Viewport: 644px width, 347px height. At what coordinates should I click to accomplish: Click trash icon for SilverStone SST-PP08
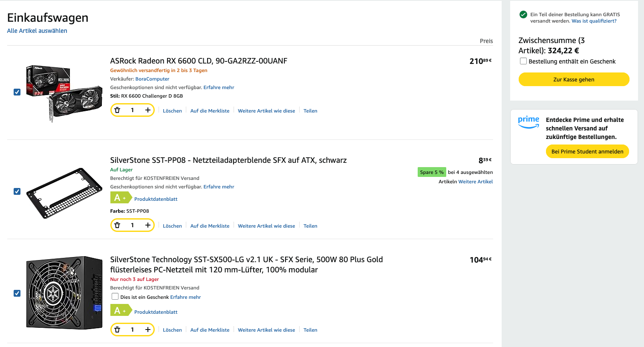click(x=118, y=225)
